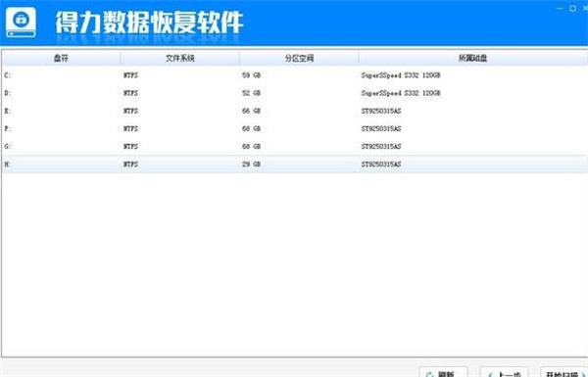Select the F: drive letter cell
The image size is (588, 377).
coord(8,128)
